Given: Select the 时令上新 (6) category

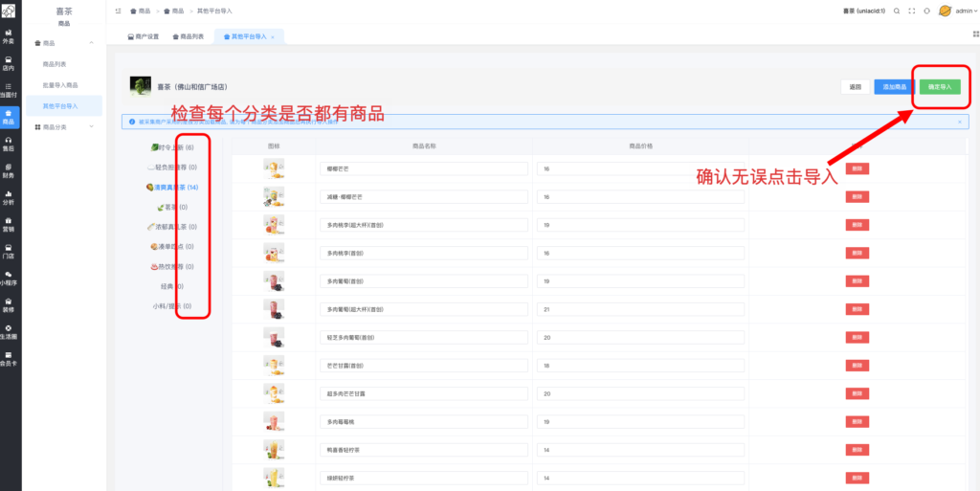Looking at the screenshot, I should click(172, 147).
